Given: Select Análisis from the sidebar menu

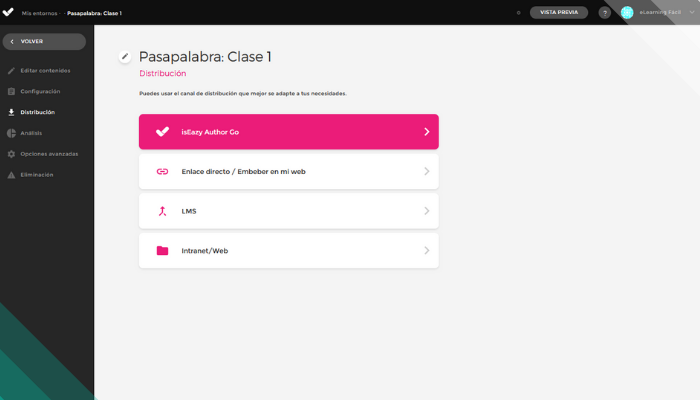Looking at the screenshot, I should pyautogui.click(x=31, y=133).
